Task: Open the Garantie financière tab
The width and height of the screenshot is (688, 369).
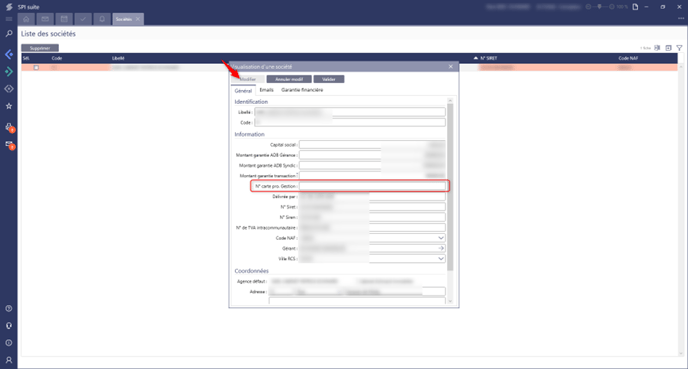Action: pos(302,90)
